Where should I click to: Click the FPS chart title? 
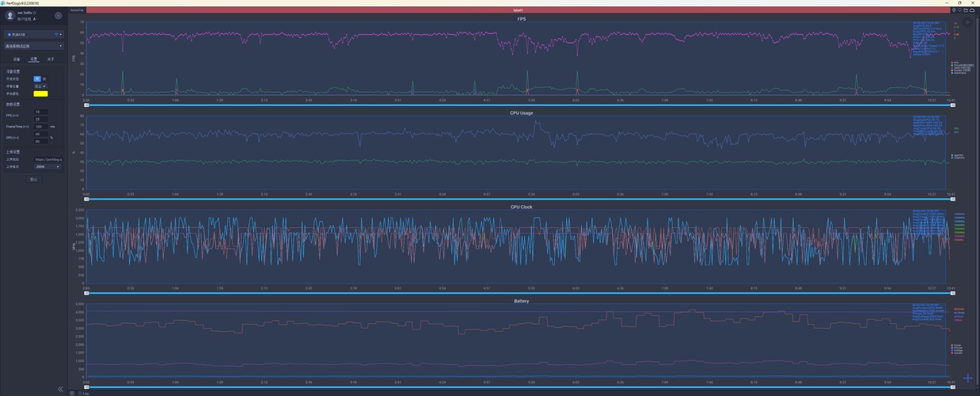coord(521,18)
